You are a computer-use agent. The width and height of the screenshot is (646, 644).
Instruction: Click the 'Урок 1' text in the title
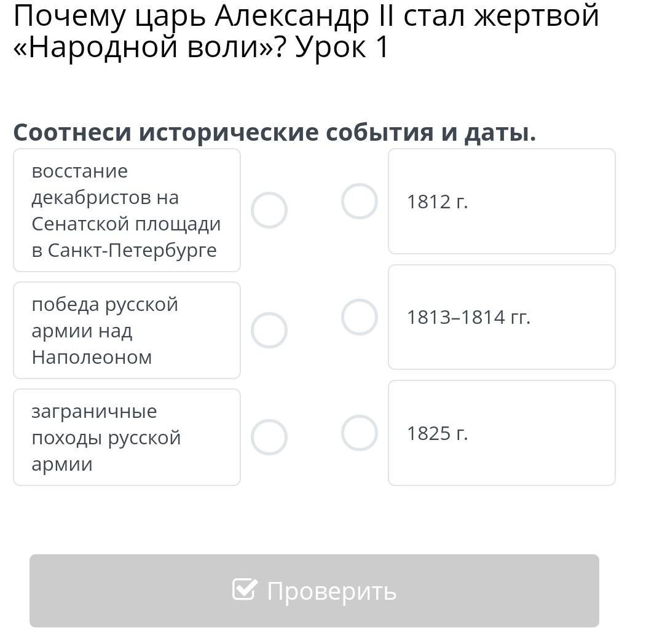342,47
